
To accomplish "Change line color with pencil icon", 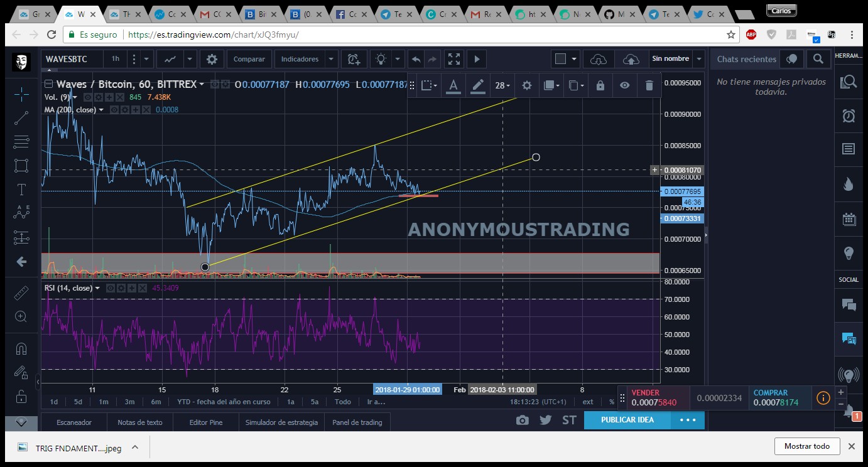I will click(x=478, y=85).
